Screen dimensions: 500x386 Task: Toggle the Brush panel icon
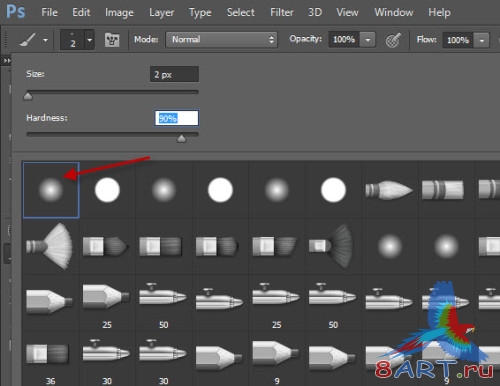(112, 40)
